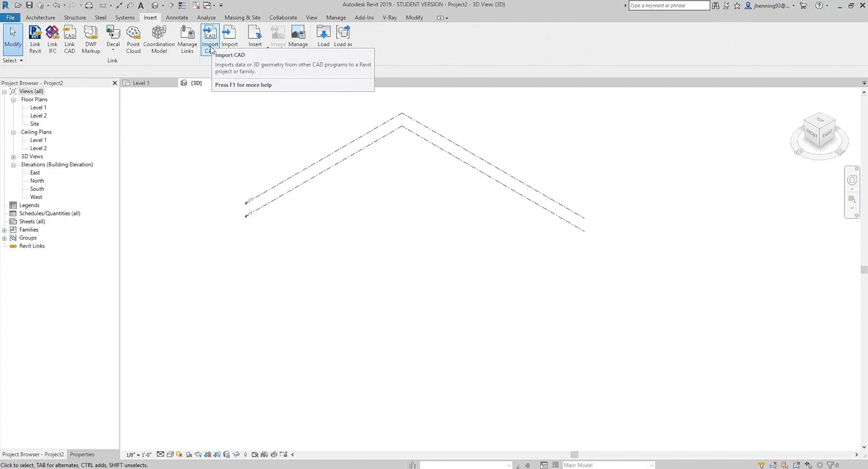Click the view scale 1/8" = 1'-0"
This screenshot has width=868, height=469.
tap(139, 455)
